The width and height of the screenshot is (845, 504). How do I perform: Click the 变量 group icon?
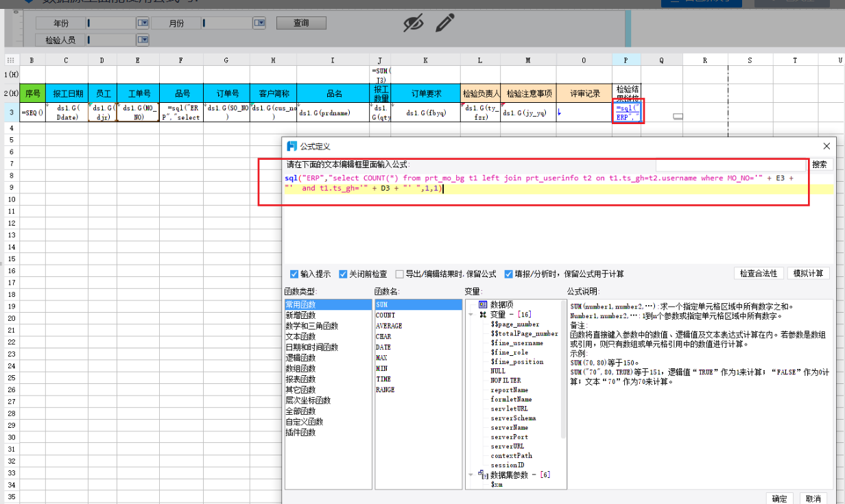point(483,314)
